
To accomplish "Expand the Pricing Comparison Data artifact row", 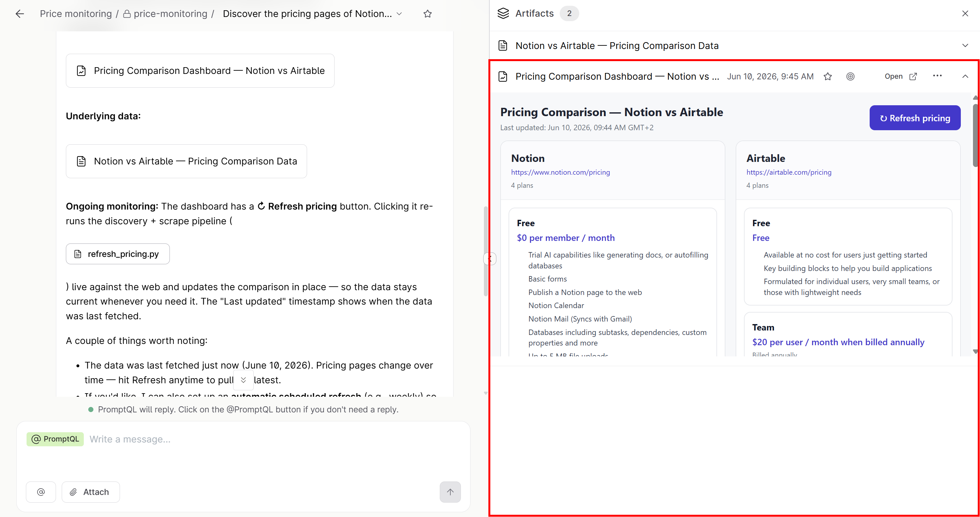I will [965, 46].
